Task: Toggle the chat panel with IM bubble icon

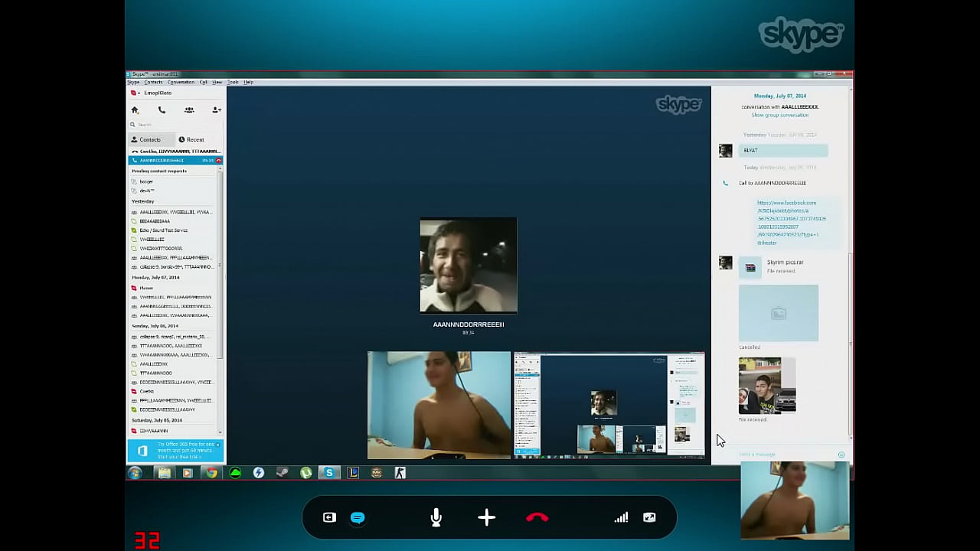Action: click(x=357, y=518)
